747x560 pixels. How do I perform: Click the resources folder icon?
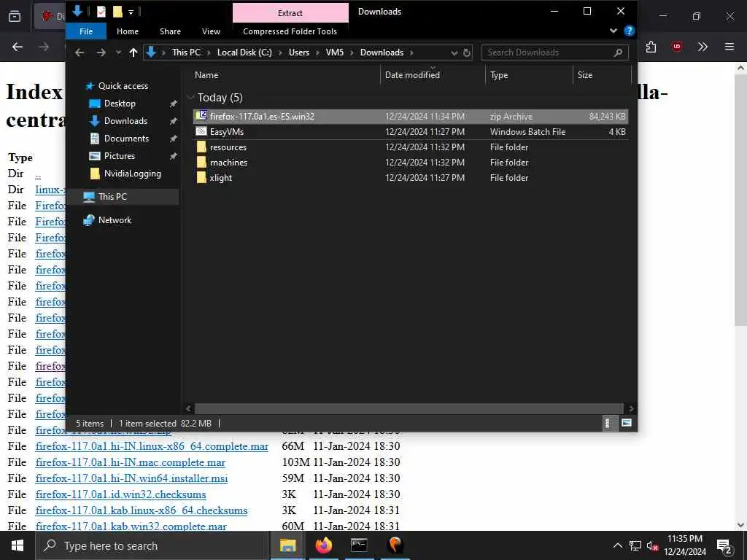[201, 147]
